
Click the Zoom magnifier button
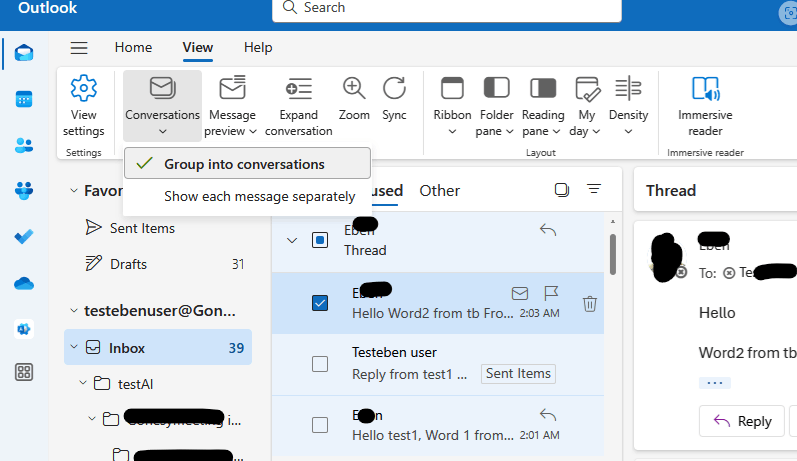click(x=354, y=100)
